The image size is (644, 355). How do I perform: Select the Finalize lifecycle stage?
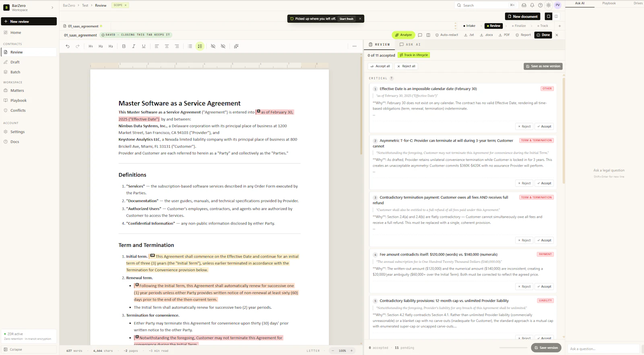pos(519,26)
